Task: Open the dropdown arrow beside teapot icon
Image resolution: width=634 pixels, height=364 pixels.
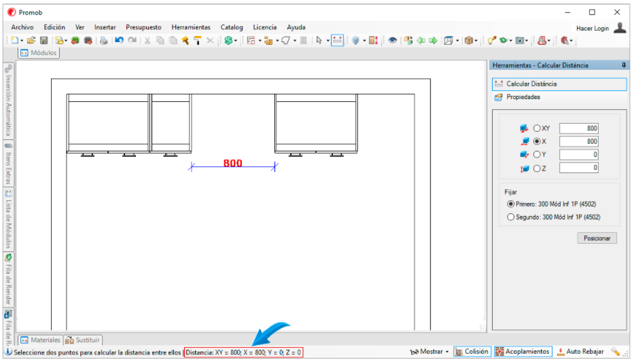Action: (511, 41)
